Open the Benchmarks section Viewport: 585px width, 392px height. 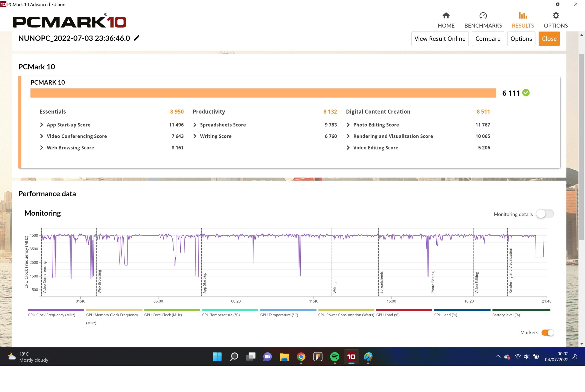click(483, 20)
